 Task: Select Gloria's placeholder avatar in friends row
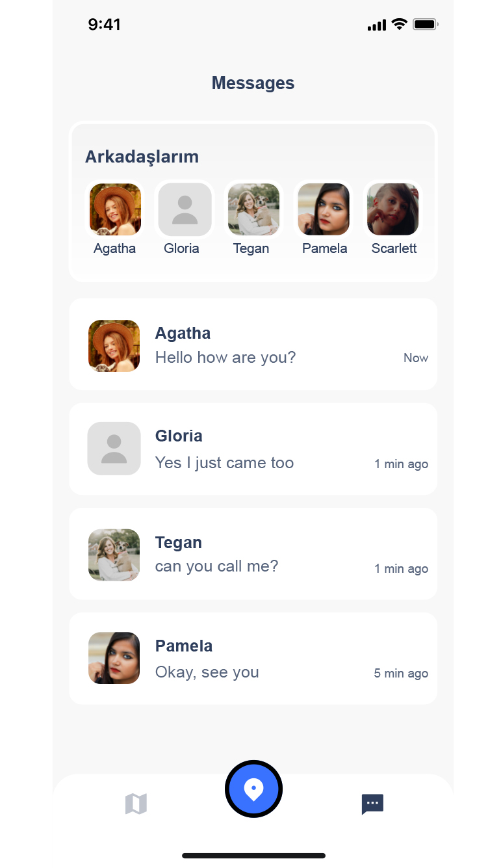click(185, 209)
